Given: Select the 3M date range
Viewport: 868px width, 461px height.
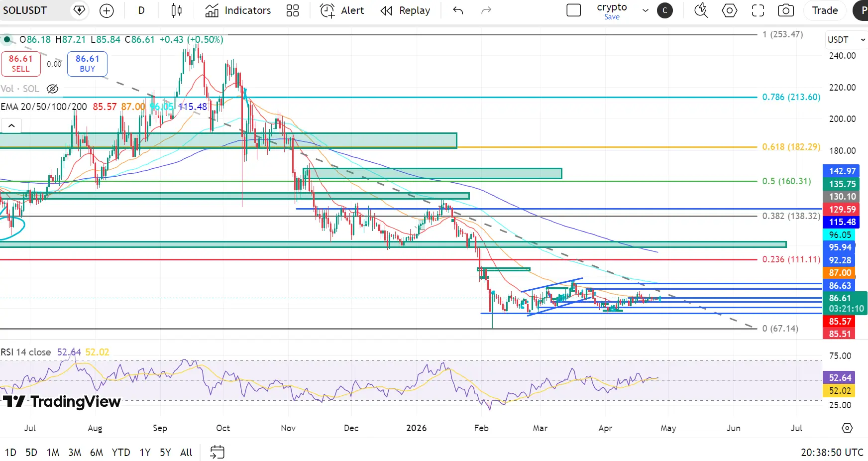Looking at the screenshot, I should point(75,453).
